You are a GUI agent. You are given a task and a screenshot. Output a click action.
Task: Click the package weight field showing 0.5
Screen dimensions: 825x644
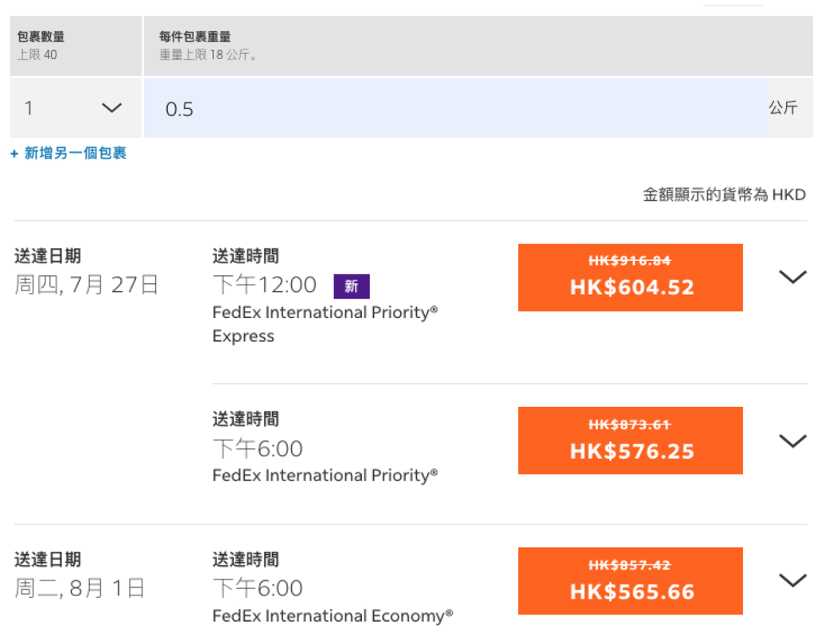tap(455, 108)
